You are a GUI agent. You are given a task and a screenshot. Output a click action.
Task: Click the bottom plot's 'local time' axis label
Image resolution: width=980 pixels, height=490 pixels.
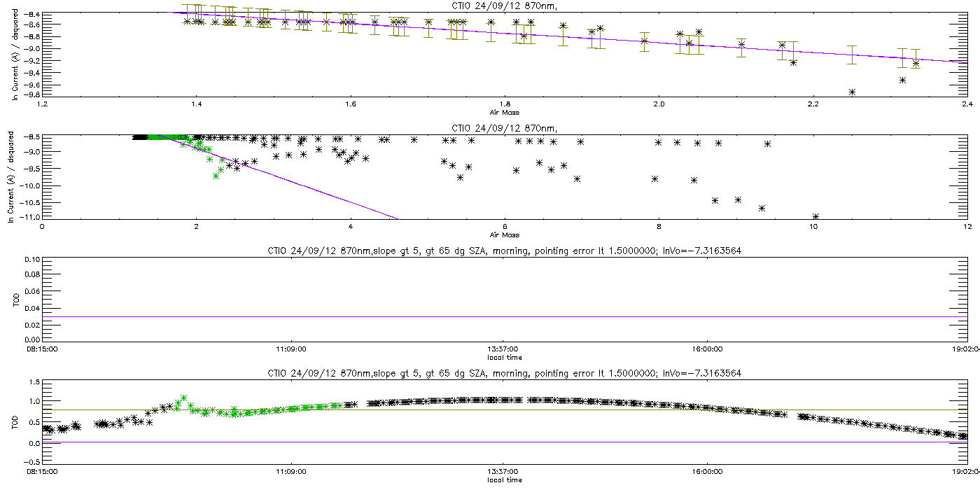505,480
